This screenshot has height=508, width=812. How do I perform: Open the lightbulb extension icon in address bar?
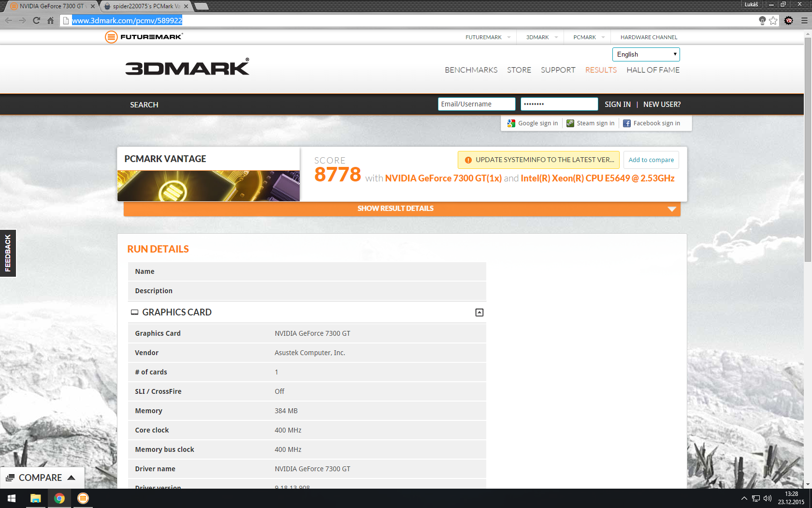[x=762, y=20]
